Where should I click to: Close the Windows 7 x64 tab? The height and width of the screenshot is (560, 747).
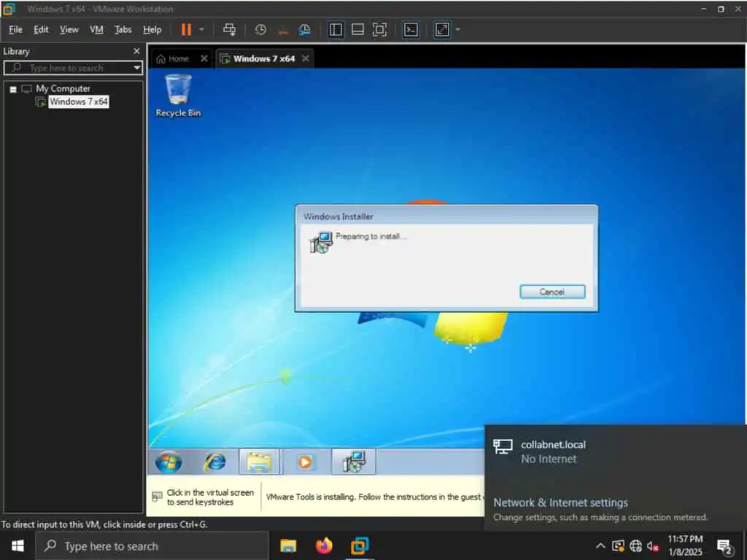tap(306, 58)
